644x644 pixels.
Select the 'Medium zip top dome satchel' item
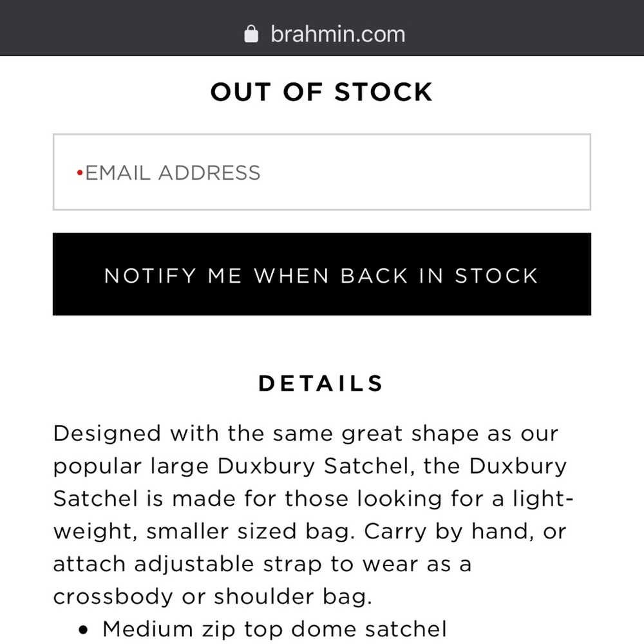click(x=274, y=629)
